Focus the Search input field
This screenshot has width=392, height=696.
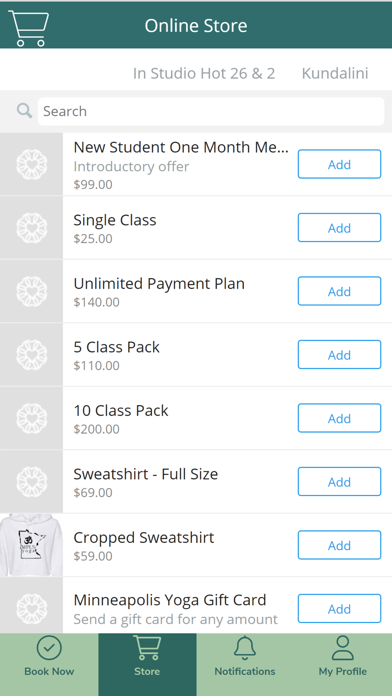pyautogui.click(x=211, y=111)
